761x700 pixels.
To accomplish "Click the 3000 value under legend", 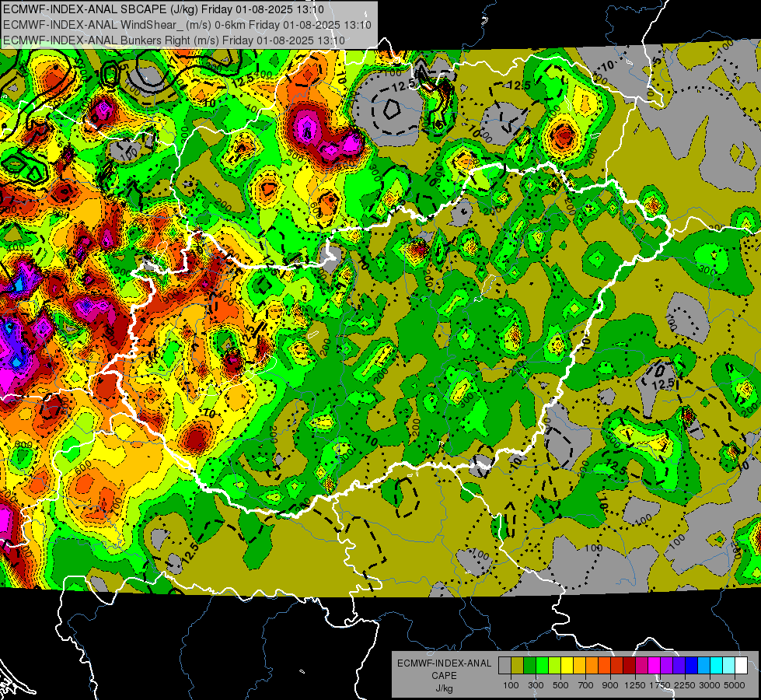I will click(x=710, y=685).
